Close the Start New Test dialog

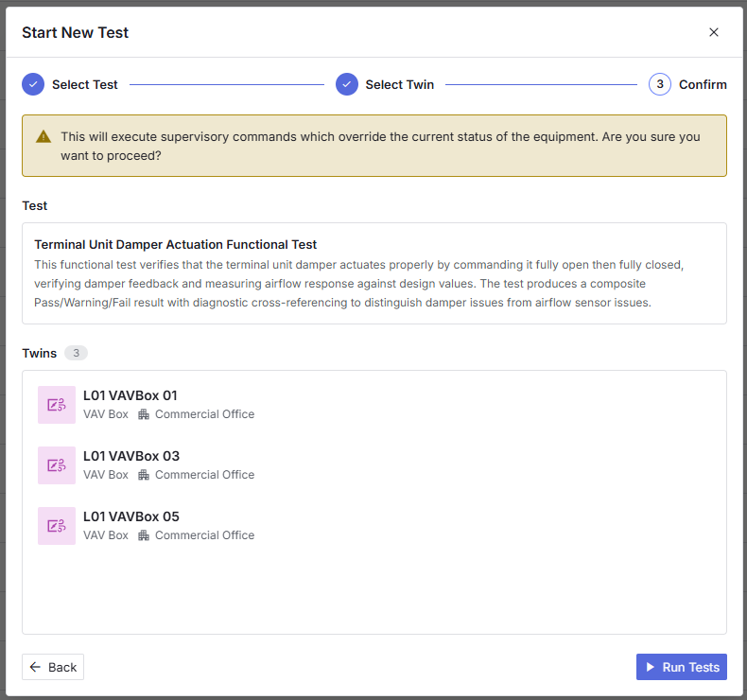pyautogui.click(x=713, y=32)
